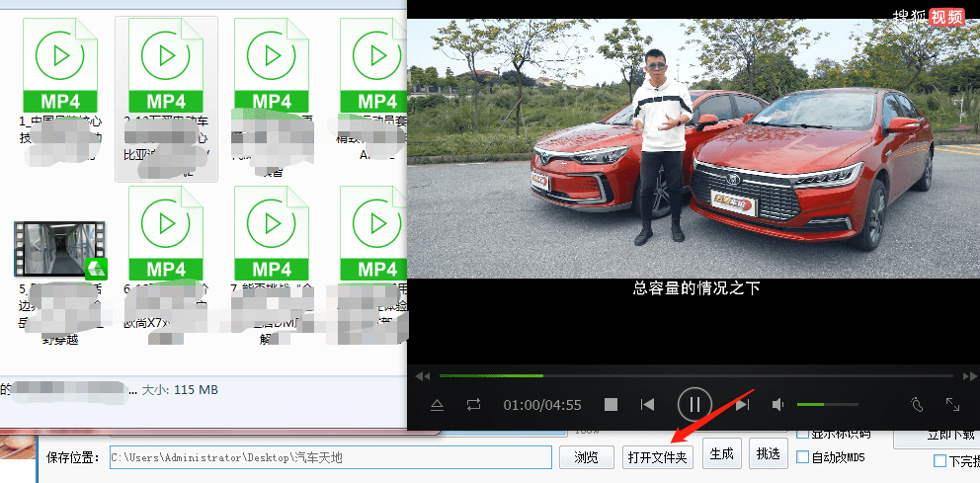Image resolution: width=980 pixels, height=483 pixels.
Task: Adjust the green volume slider
Action: click(x=827, y=404)
